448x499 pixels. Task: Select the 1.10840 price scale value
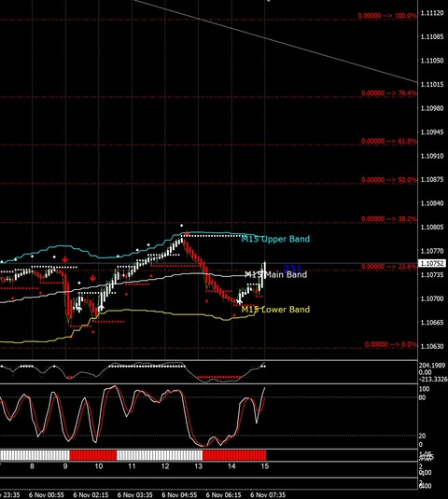coord(432,203)
